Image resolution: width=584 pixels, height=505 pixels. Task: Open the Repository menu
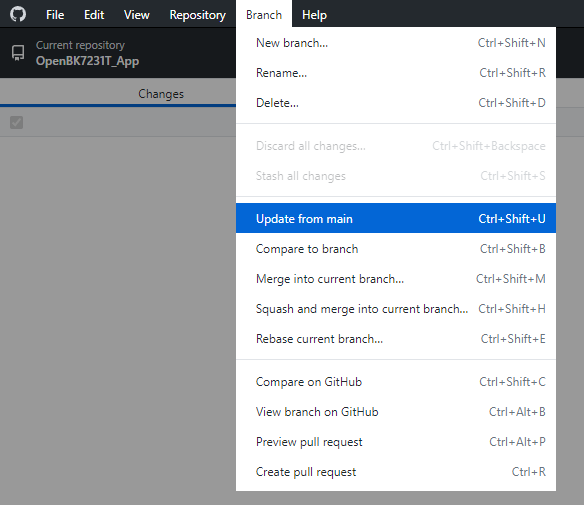point(197,15)
